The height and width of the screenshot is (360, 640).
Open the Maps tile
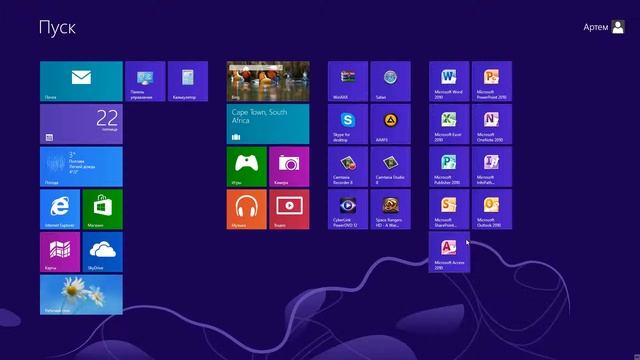pyautogui.click(x=60, y=252)
